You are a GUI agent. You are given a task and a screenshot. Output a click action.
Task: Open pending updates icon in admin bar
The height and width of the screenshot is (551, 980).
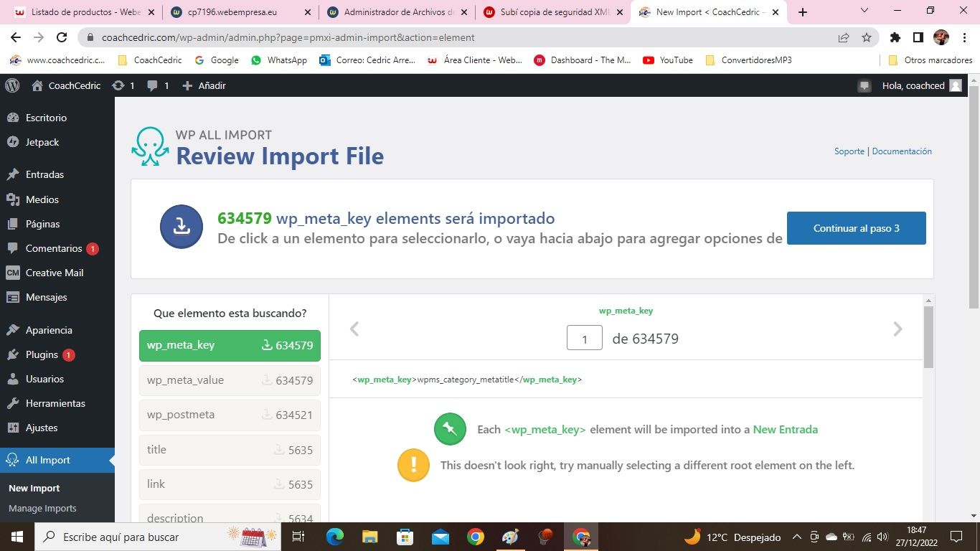pyautogui.click(x=123, y=85)
